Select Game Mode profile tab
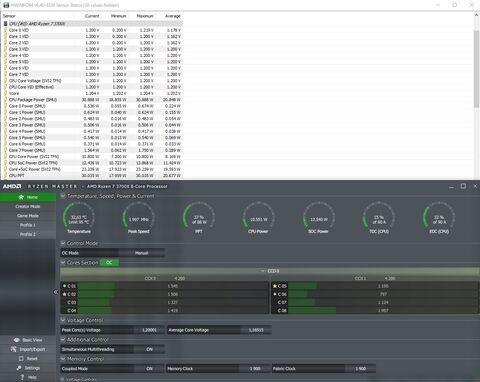 tap(28, 216)
